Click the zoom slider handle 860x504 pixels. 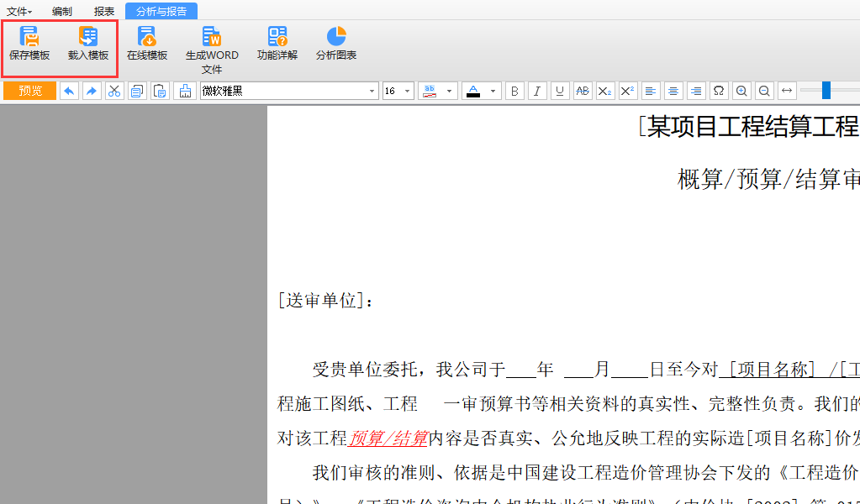tap(826, 91)
